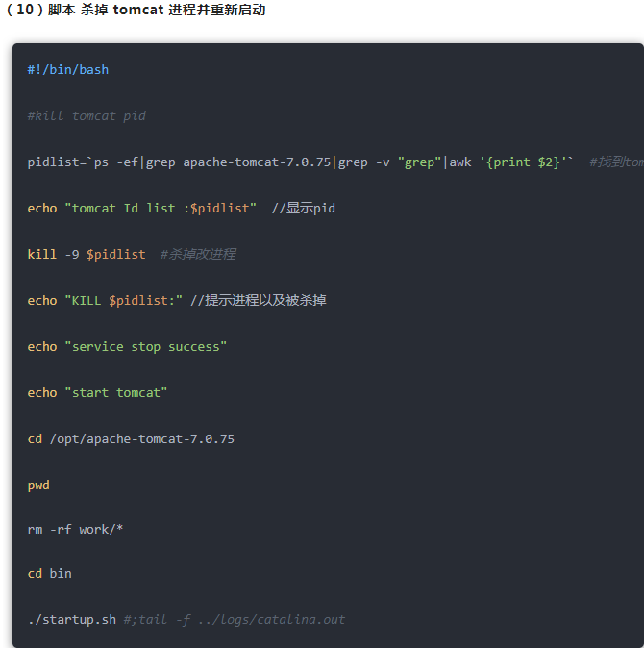Screen dimensions: 644x648
Task: Click the '#kill tomcat pid' comment line
Action: click(87, 115)
